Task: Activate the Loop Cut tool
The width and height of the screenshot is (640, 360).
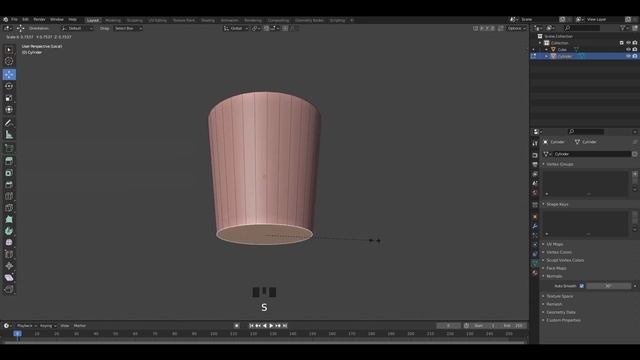Action: click(9, 196)
